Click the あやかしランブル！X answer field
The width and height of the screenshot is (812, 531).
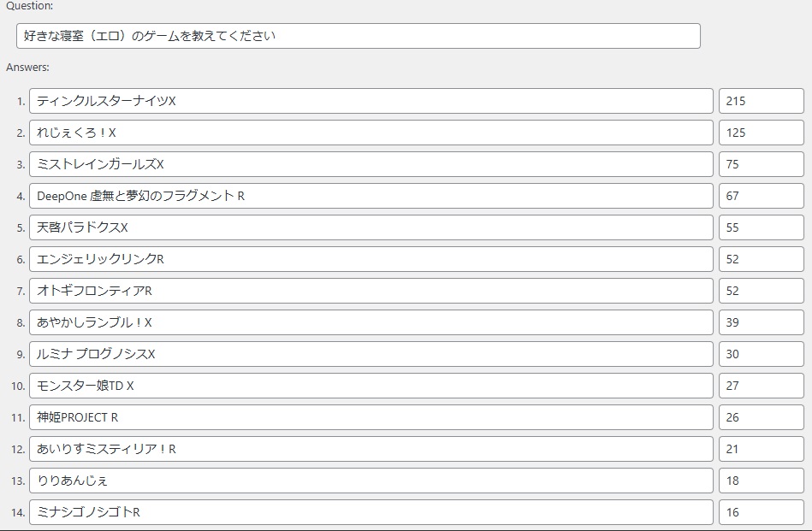pos(370,322)
